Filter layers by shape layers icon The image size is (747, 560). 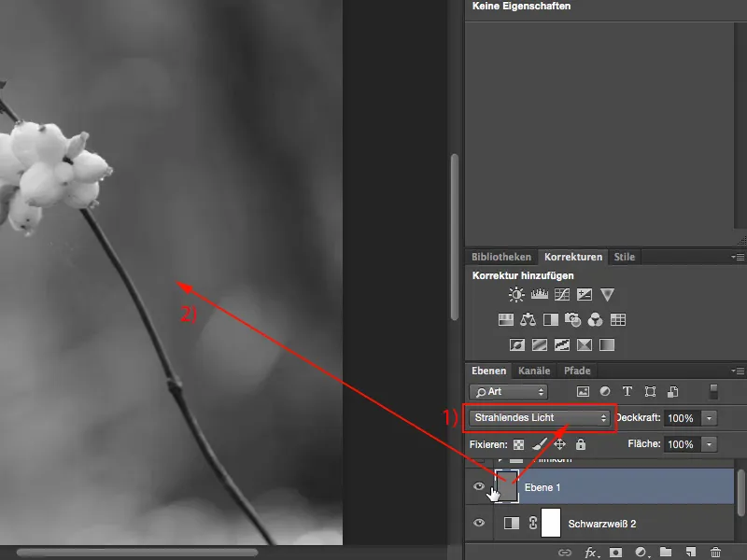tap(650, 392)
